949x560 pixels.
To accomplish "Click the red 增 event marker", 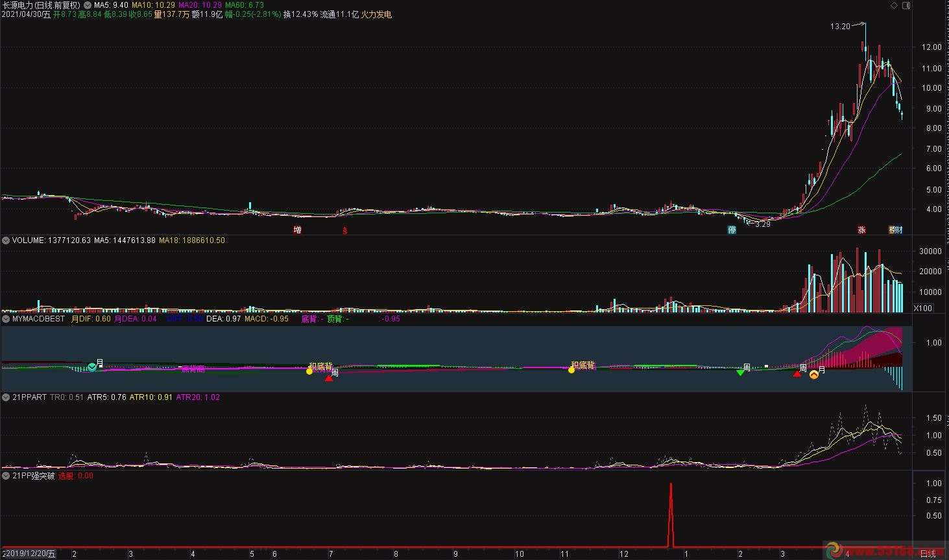I will [x=297, y=229].
